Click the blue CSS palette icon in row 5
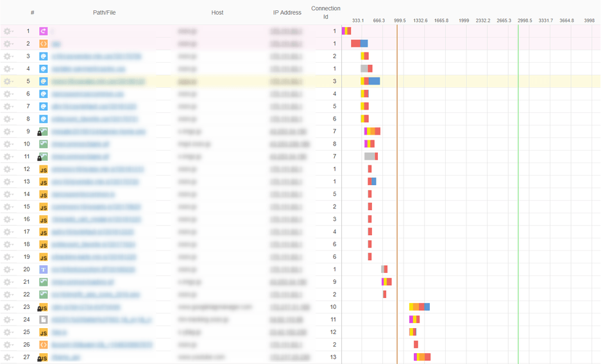Image resolution: width=603 pixels, height=364 pixels. click(x=44, y=81)
